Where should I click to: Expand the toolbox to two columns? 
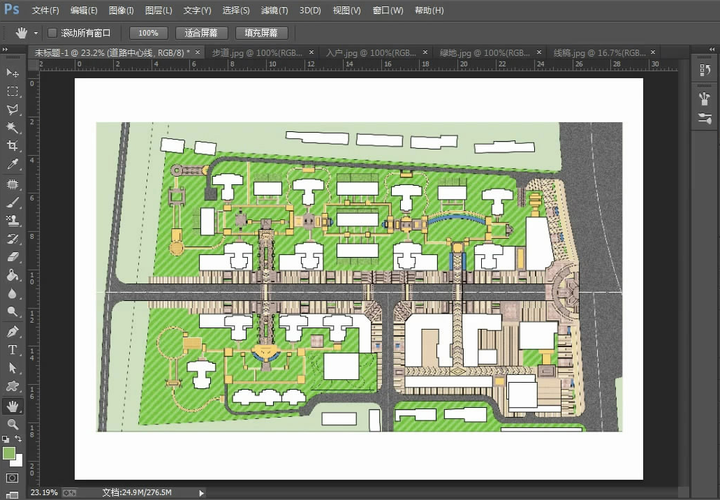tap(5, 49)
